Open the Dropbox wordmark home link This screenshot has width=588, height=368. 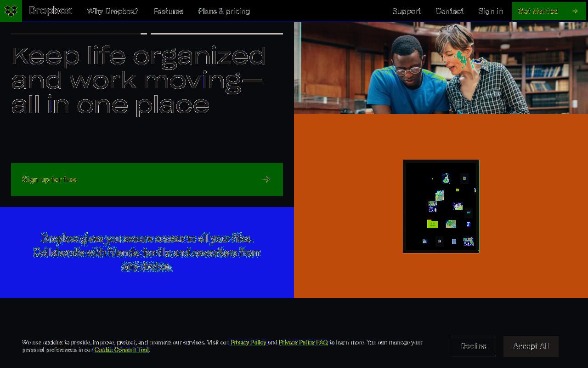coord(50,11)
